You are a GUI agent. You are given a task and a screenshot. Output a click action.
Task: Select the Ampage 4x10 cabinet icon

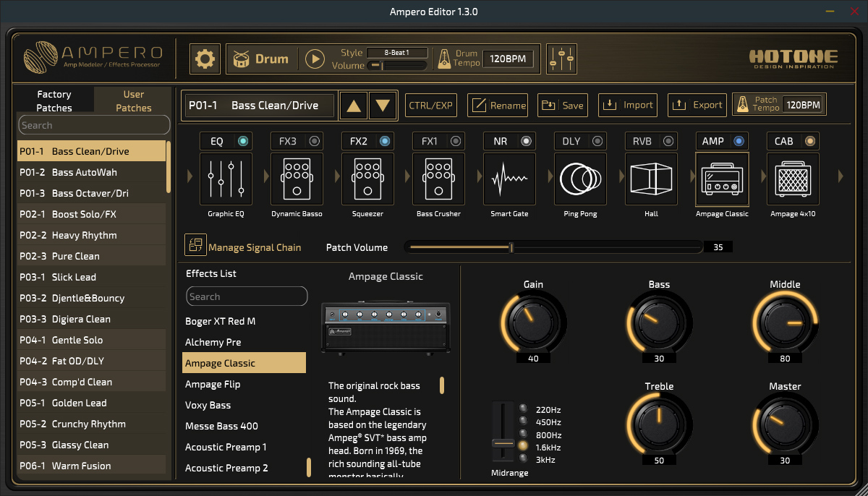tap(793, 179)
